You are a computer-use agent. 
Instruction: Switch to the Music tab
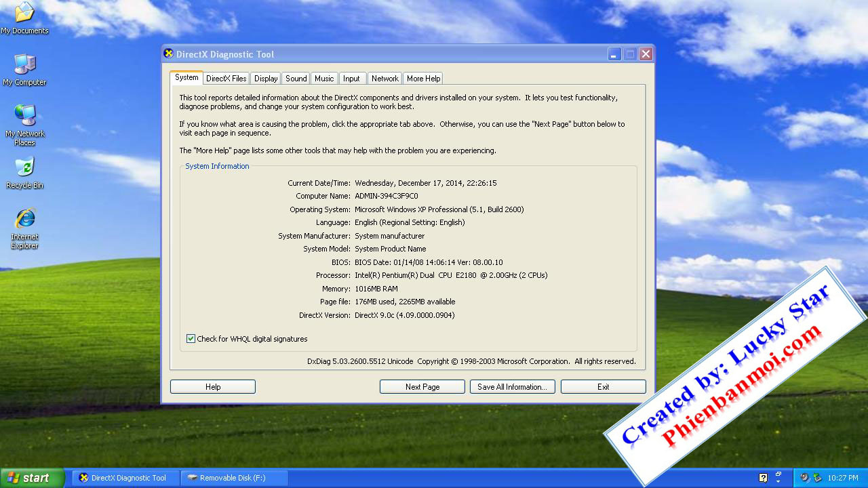324,79
